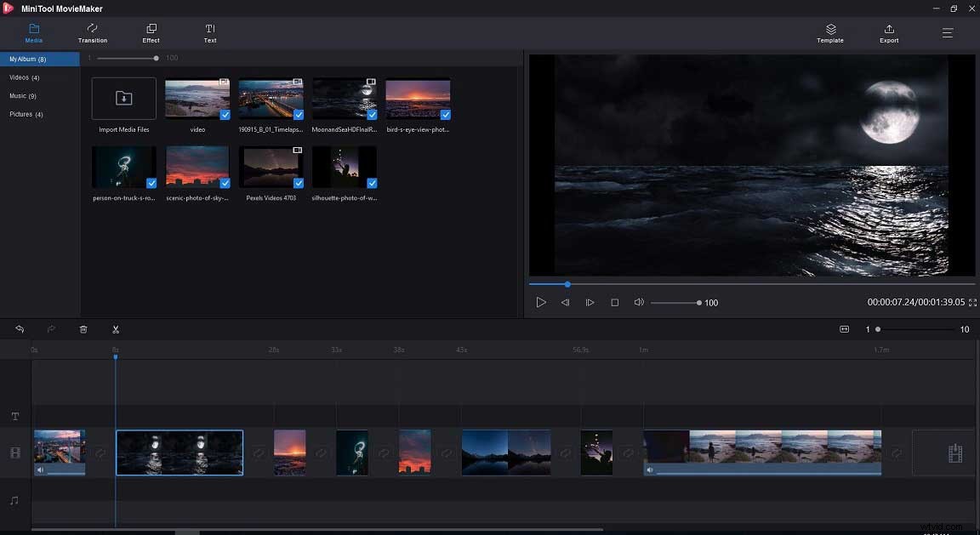The width and height of the screenshot is (980, 535).
Task: Select the bird-s-eye-view photo thumbnail
Action: [x=418, y=98]
